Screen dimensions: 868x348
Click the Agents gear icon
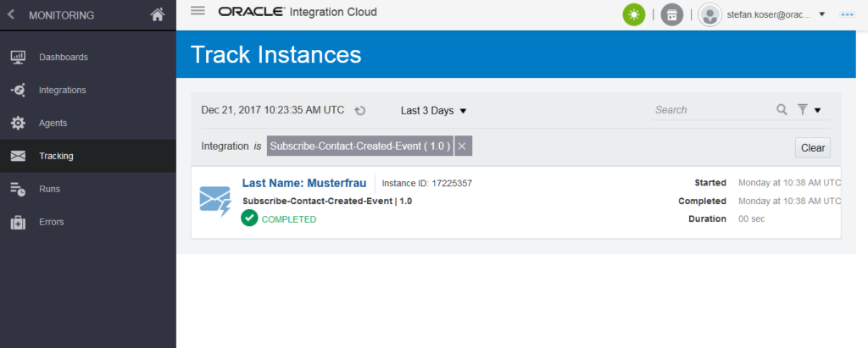click(x=19, y=123)
